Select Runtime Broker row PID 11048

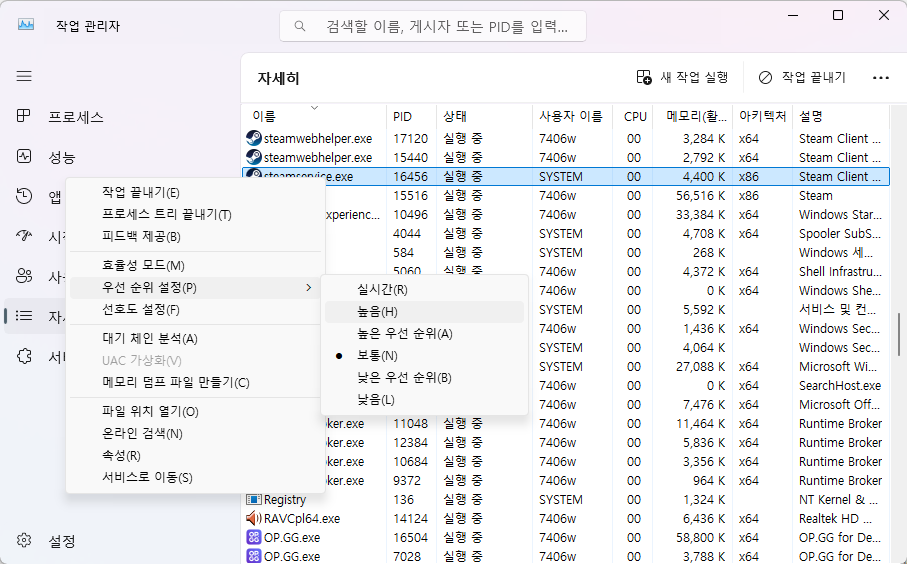point(565,423)
